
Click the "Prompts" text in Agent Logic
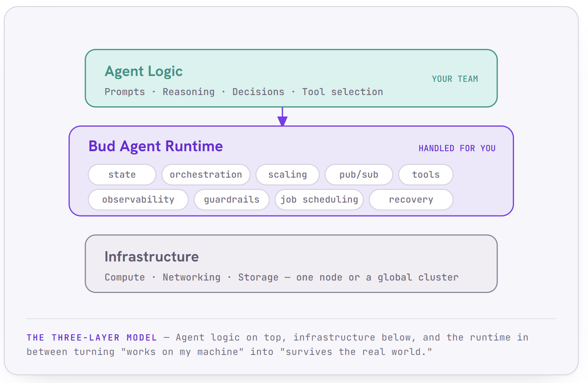pyautogui.click(x=125, y=92)
